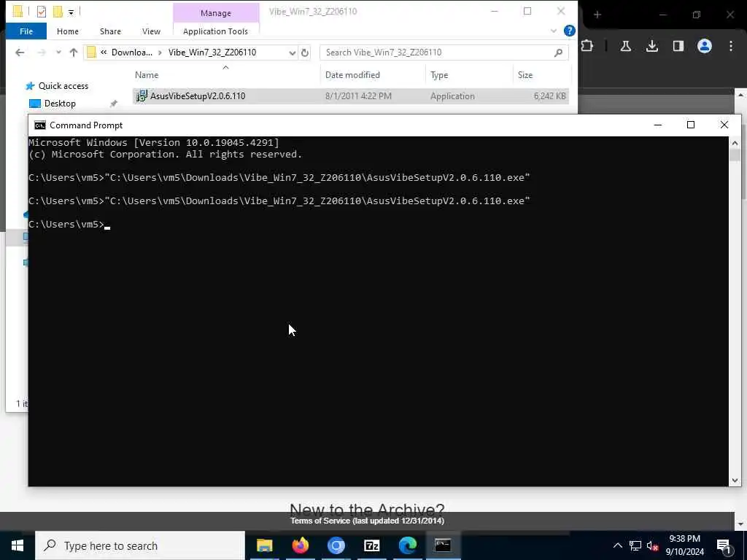Open 7-Zip from the taskbar
The height and width of the screenshot is (560, 747).
(371, 545)
